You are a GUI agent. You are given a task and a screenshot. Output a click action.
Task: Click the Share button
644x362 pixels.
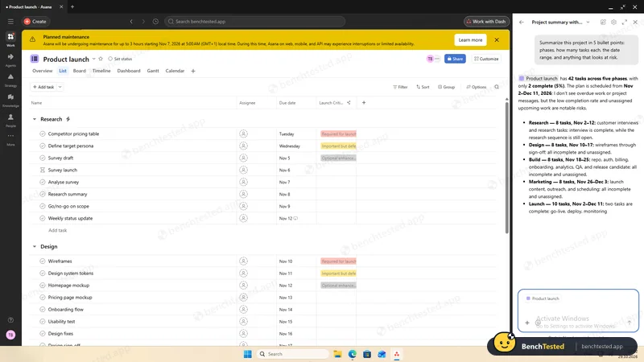click(x=455, y=59)
